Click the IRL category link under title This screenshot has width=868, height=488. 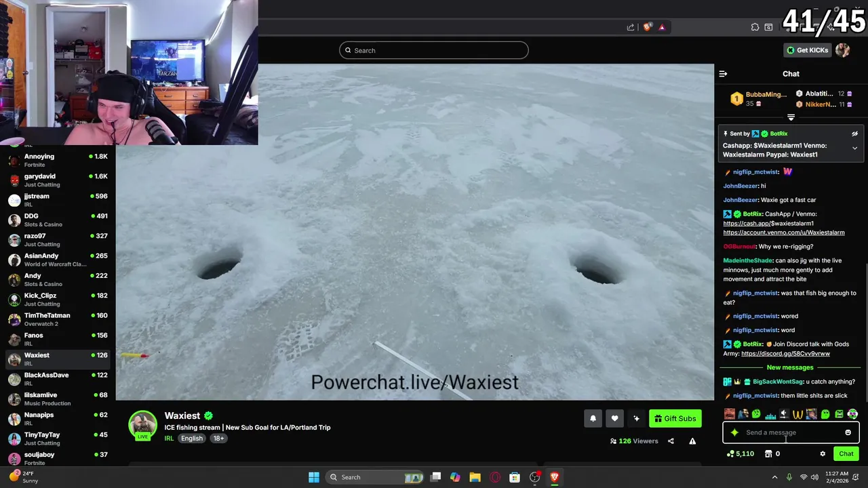pyautogui.click(x=169, y=439)
